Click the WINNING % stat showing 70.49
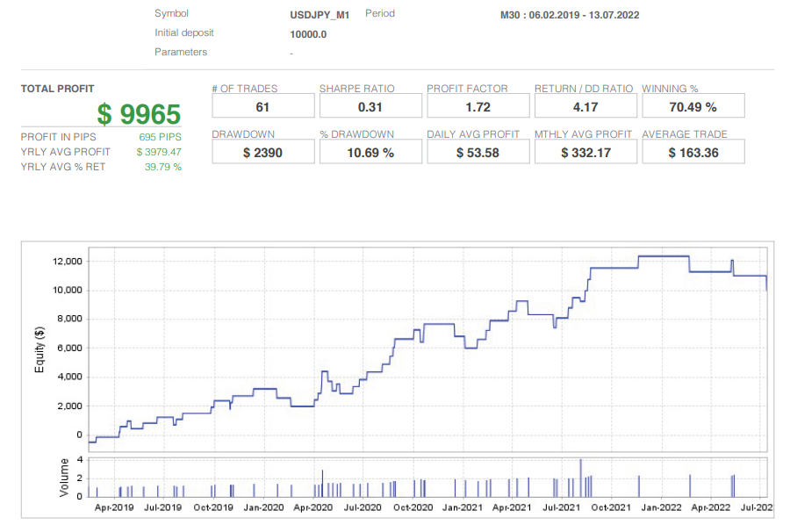Screen dimensions: 790x532 tap(693, 105)
